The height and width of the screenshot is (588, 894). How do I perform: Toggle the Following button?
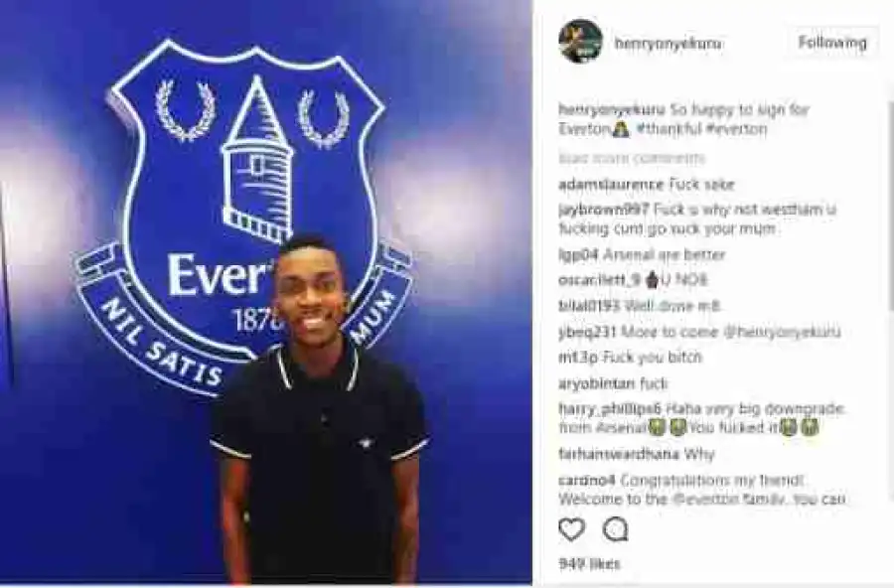point(832,43)
